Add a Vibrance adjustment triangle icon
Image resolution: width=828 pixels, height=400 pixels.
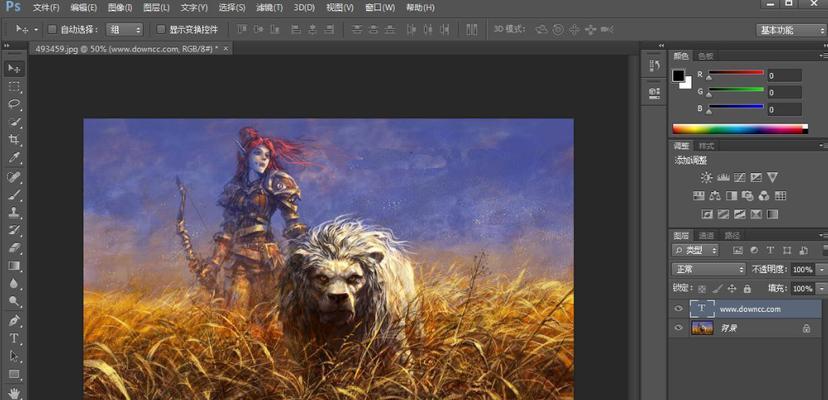(773, 178)
